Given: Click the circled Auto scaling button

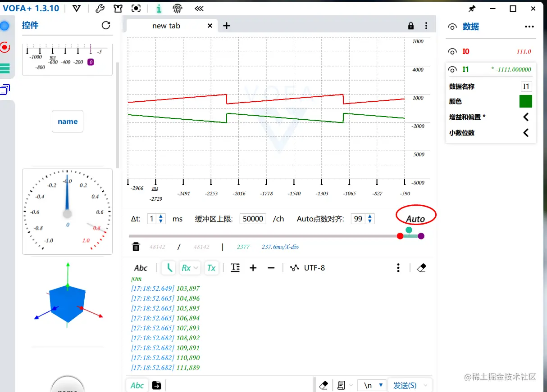Looking at the screenshot, I should [415, 218].
